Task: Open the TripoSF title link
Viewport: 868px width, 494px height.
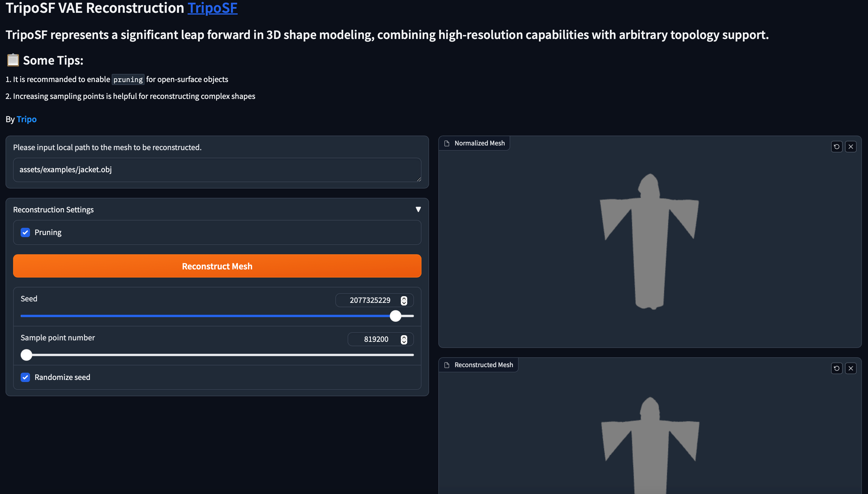Action: click(x=212, y=8)
